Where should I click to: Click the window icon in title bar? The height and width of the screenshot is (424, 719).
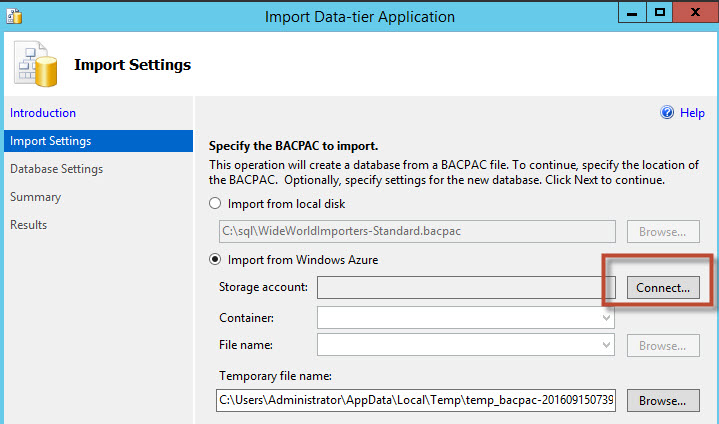tap(12, 15)
